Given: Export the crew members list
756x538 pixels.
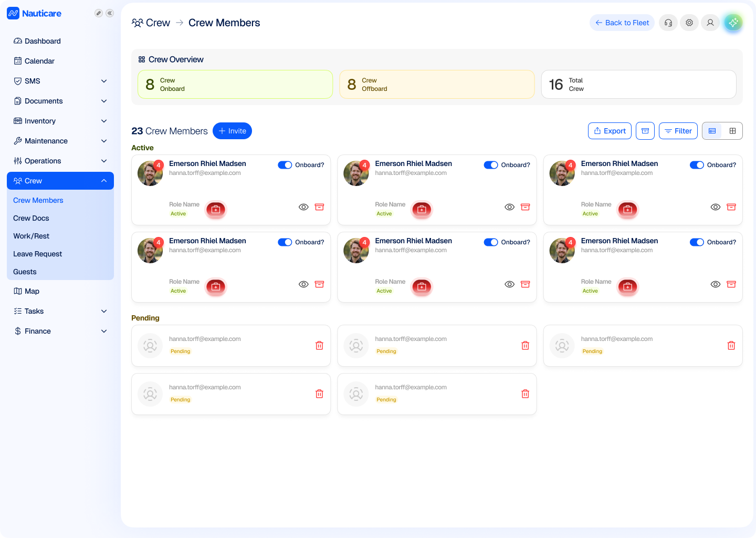Looking at the screenshot, I should point(610,131).
